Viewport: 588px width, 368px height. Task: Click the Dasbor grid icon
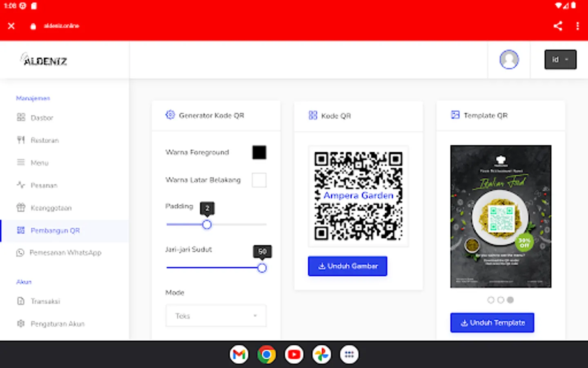(x=21, y=118)
